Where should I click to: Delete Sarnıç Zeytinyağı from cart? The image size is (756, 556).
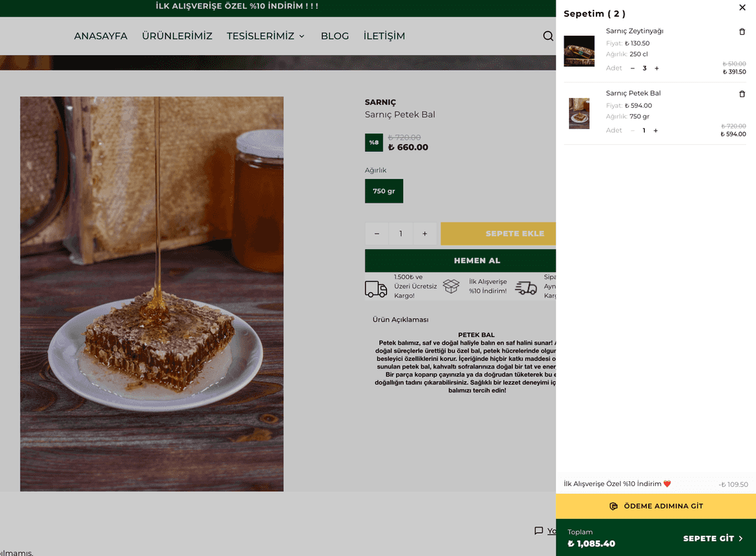(x=742, y=31)
